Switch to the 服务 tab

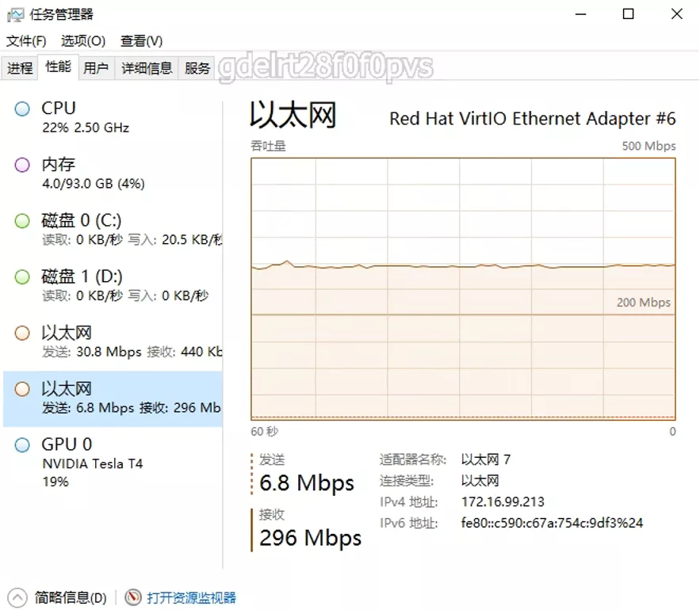pos(197,68)
